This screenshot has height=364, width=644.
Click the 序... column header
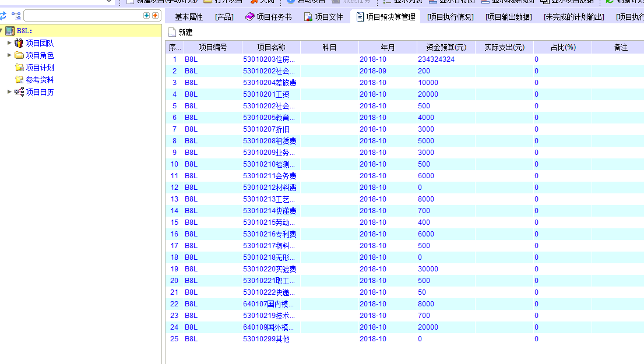(x=175, y=48)
